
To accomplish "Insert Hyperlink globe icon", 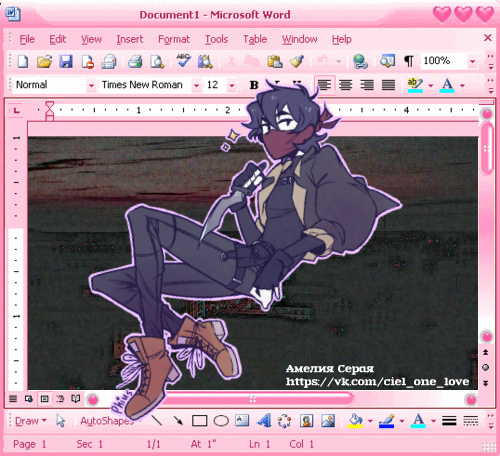I will click(360, 62).
